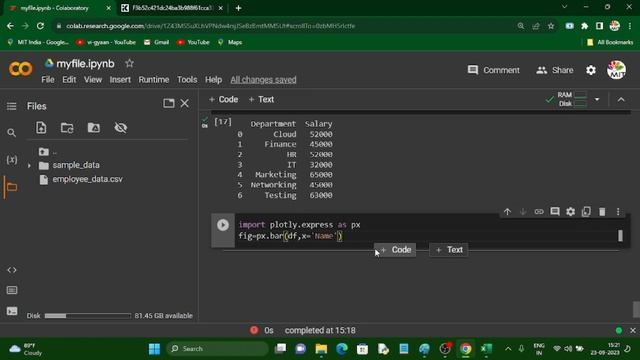Switch to the myfile.ipynb browser tab

(60, 8)
